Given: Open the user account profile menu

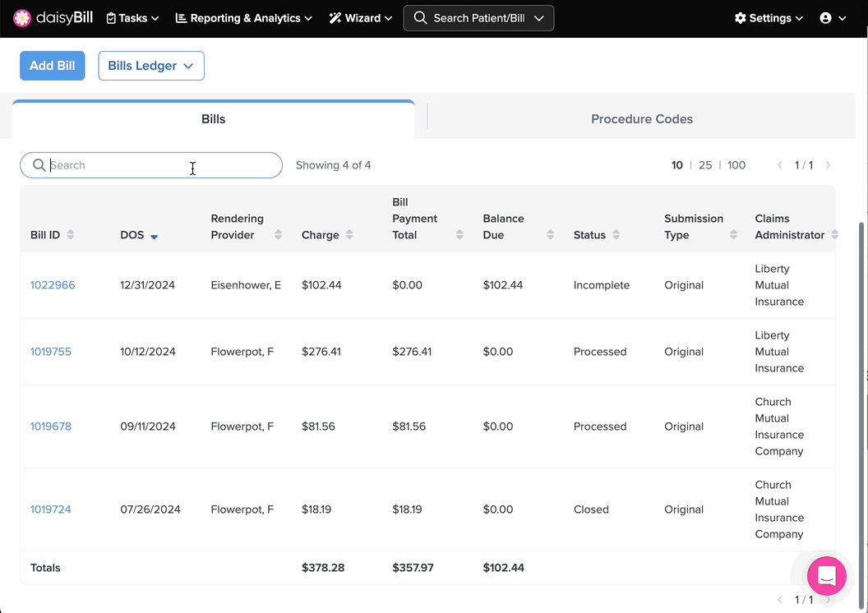Looking at the screenshot, I should (833, 18).
